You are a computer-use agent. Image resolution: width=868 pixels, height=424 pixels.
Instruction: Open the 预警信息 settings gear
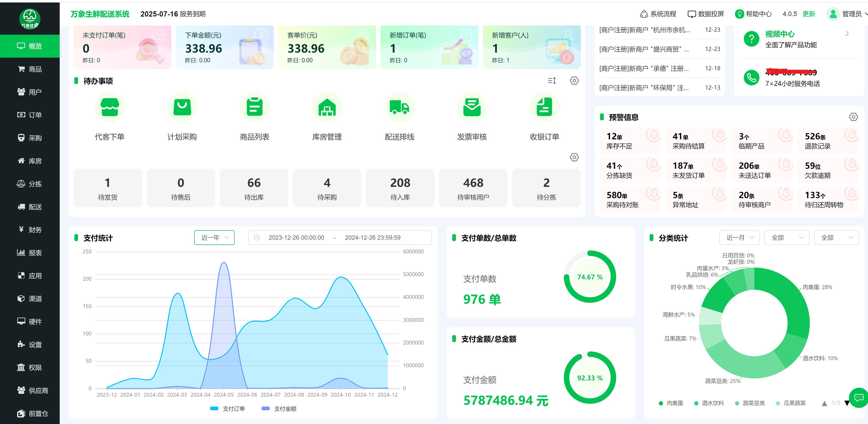[853, 117]
